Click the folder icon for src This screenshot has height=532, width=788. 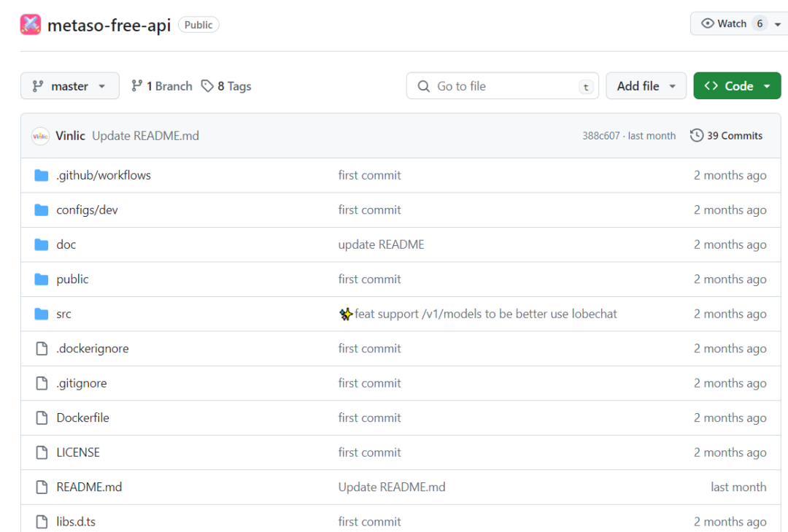tap(41, 314)
